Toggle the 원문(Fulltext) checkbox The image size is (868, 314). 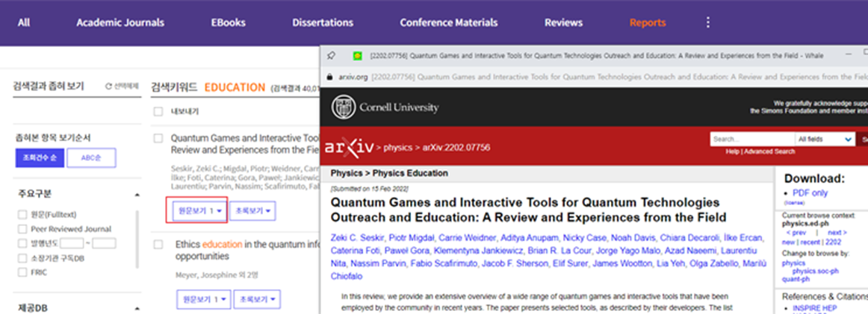point(22,215)
